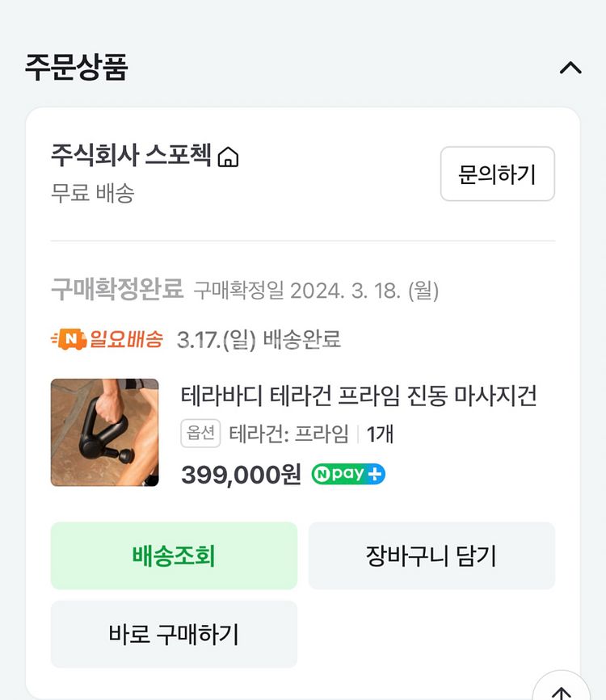Select the 주문상품 section heading
Screen dimensions: 606x700
pos(76,67)
